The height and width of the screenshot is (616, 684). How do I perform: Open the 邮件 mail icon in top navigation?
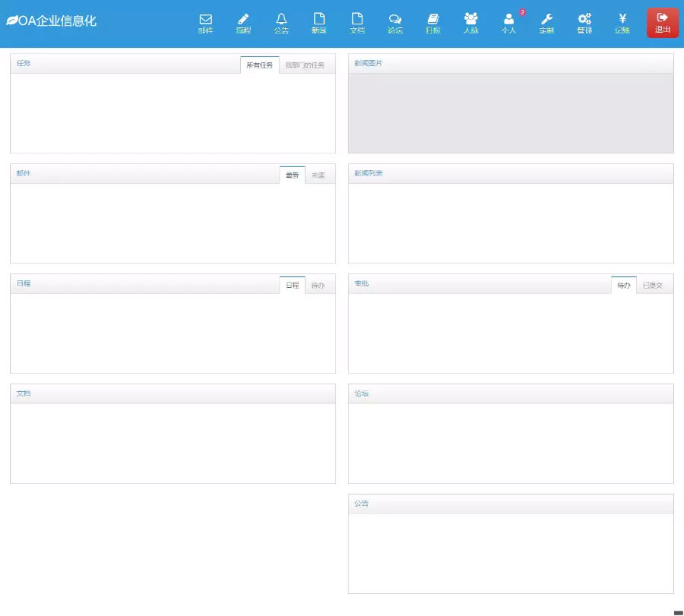pyautogui.click(x=205, y=24)
